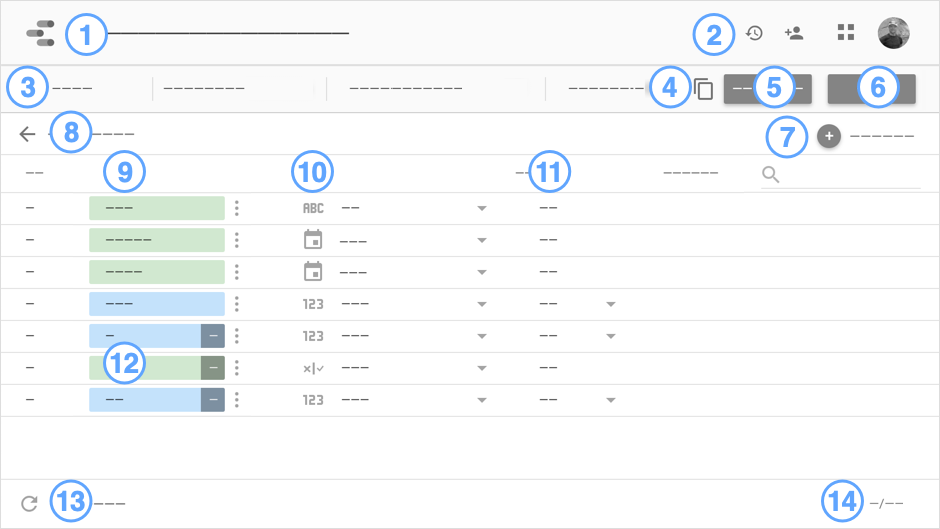Open the Google apps grid icon
This screenshot has width=940, height=529.
tap(846, 33)
